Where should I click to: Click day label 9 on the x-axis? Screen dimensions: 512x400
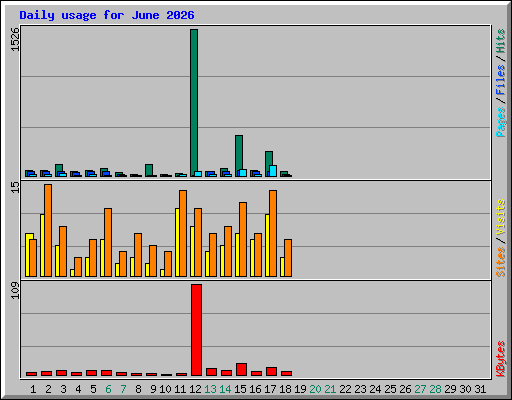153,389
